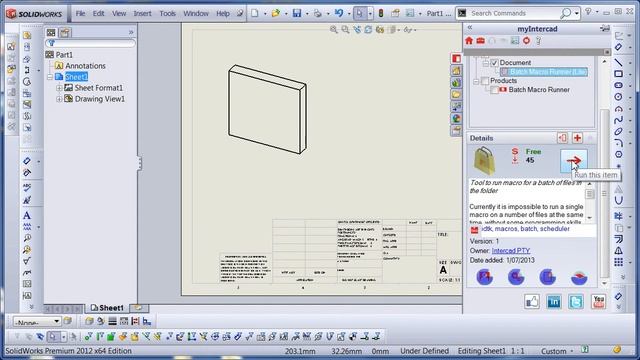Click the Save floppy-disk icon

pyautogui.click(x=297, y=13)
